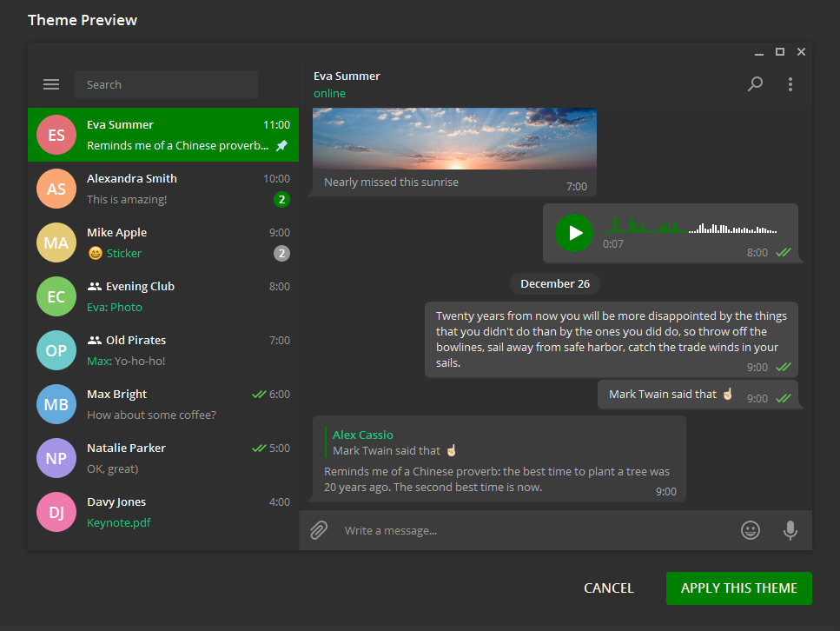Click the CANCEL button
This screenshot has width=840, height=631.
(x=608, y=588)
